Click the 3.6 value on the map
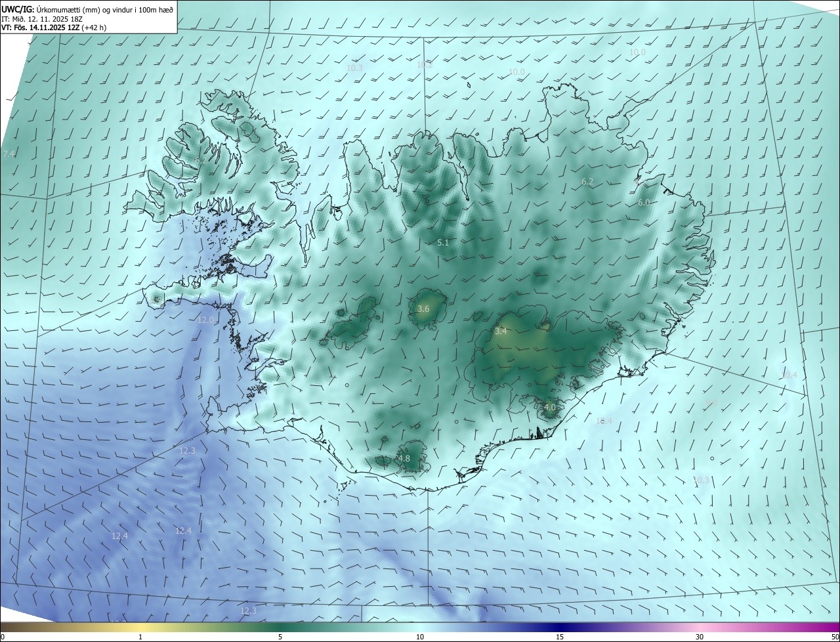Viewport: 840px width, 642px height. pyautogui.click(x=423, y=309)
